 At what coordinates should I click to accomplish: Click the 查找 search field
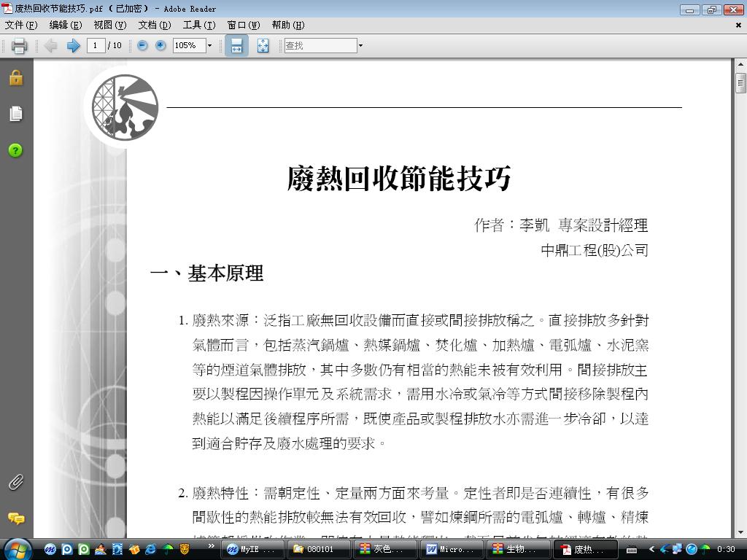321,46
